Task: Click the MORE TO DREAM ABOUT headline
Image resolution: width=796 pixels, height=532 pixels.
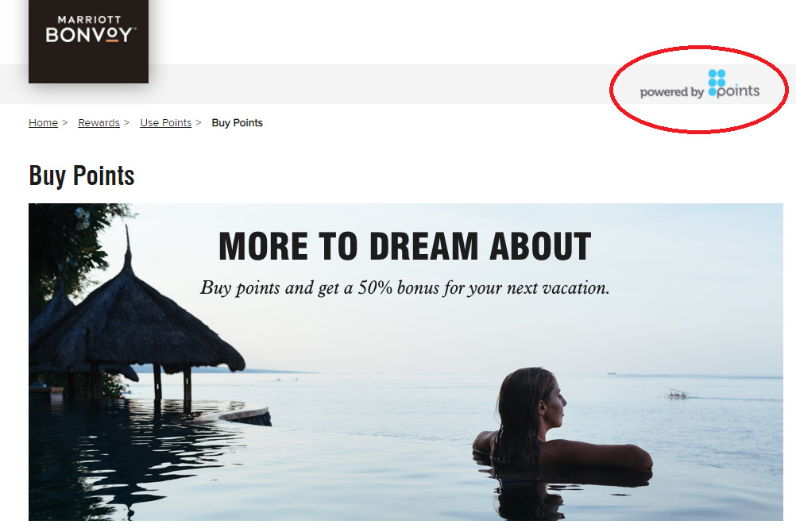Action: [404, 246]
